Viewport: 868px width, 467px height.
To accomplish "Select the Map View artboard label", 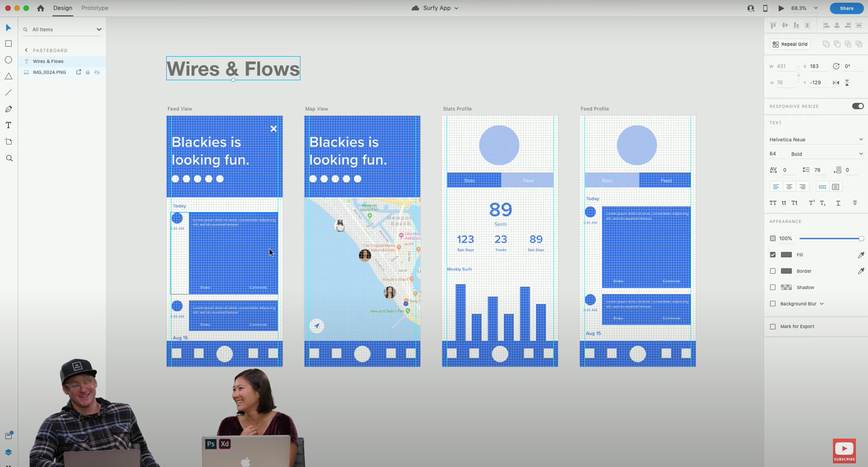I will click(316, 109).
